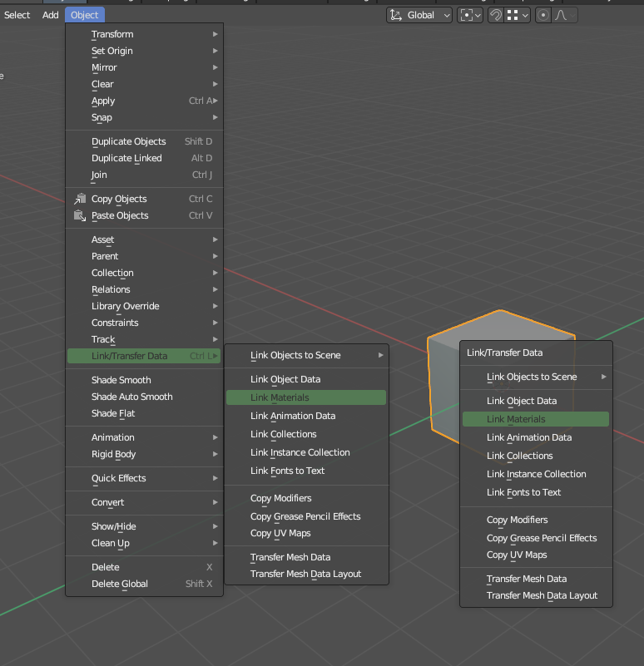Select Link/Transfer Data in the Object menu
The height and width of the screenshot is (666, 644).
pos(144,356)
